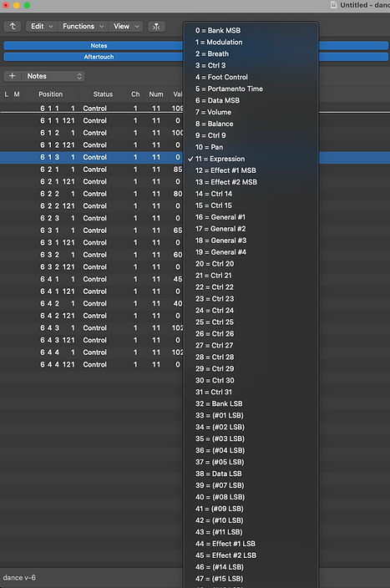Open the View dropdown menu

click(126, 26)
